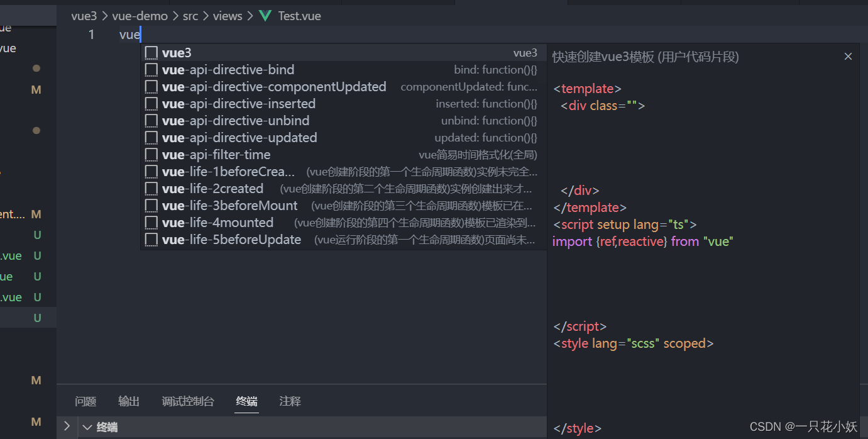Select the vue3 snippet suggestion
Viewport: 868px width, 439px height.
click(x=343, y=53)
